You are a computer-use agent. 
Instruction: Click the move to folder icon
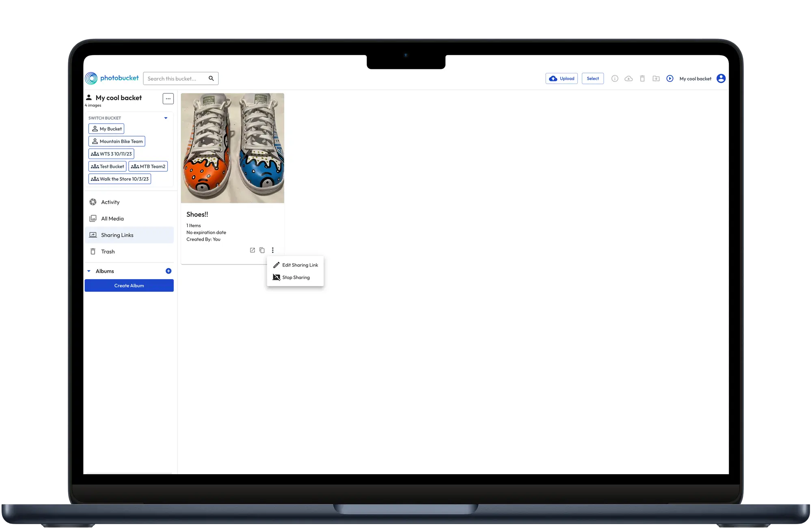pyautogui.click(x=656, y=78)
